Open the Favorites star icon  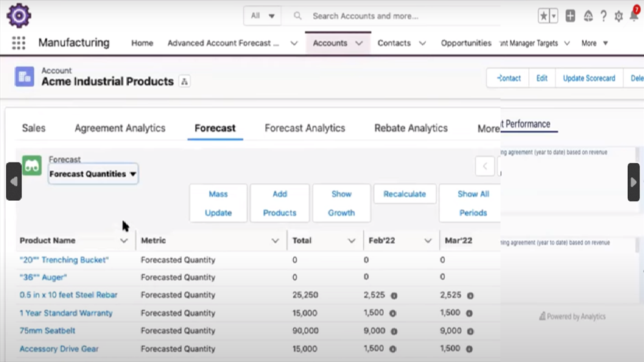pyautogui.click(x=544, y=16)
